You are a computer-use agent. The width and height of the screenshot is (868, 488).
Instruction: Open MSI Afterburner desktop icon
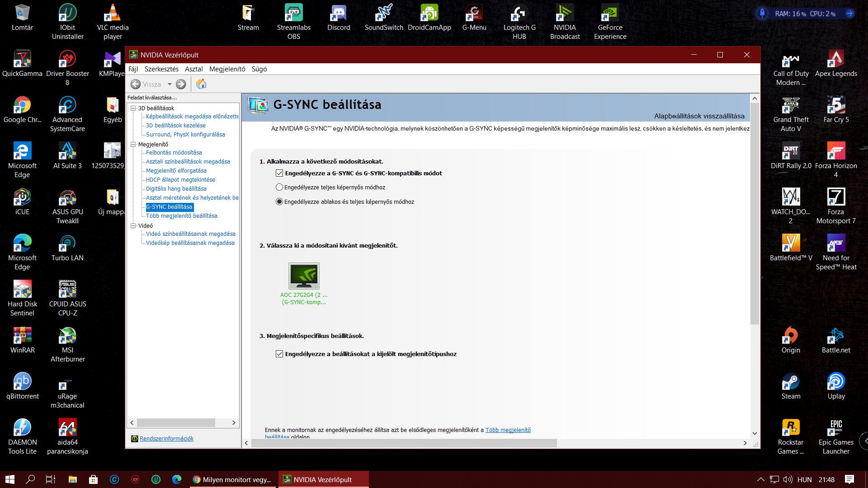click(x=67, y=344)
